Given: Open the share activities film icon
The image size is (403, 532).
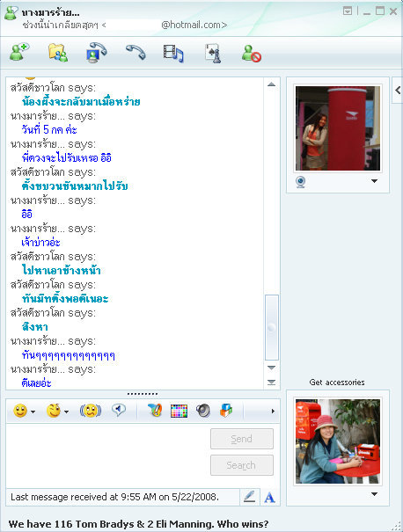Looking at the screenshot, I should 173,54.
